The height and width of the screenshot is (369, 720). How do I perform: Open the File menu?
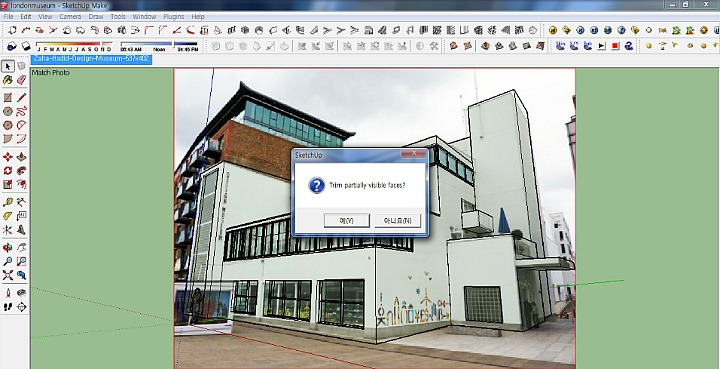(x=8, y=17)
